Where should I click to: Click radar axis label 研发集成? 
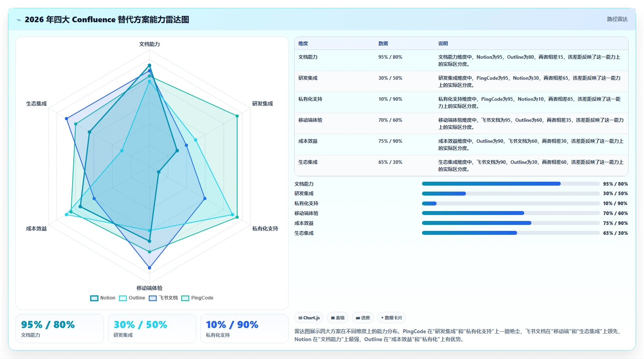click(x=263, y=104)
